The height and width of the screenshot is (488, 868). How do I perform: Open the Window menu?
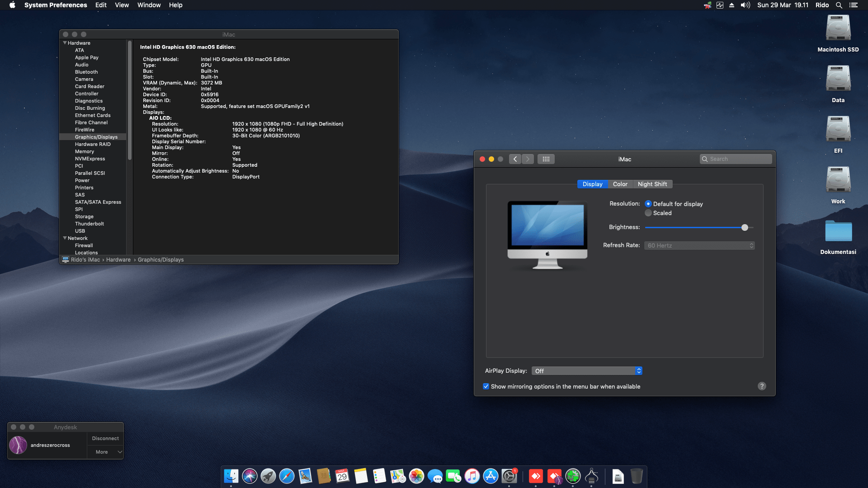pos(149,5)
